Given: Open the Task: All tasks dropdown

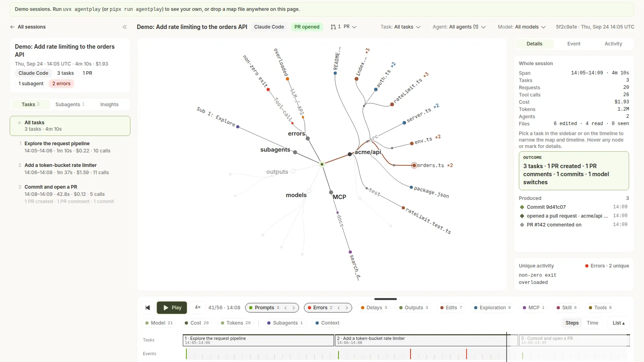Looking at the screenshot, I should (400, 27).
